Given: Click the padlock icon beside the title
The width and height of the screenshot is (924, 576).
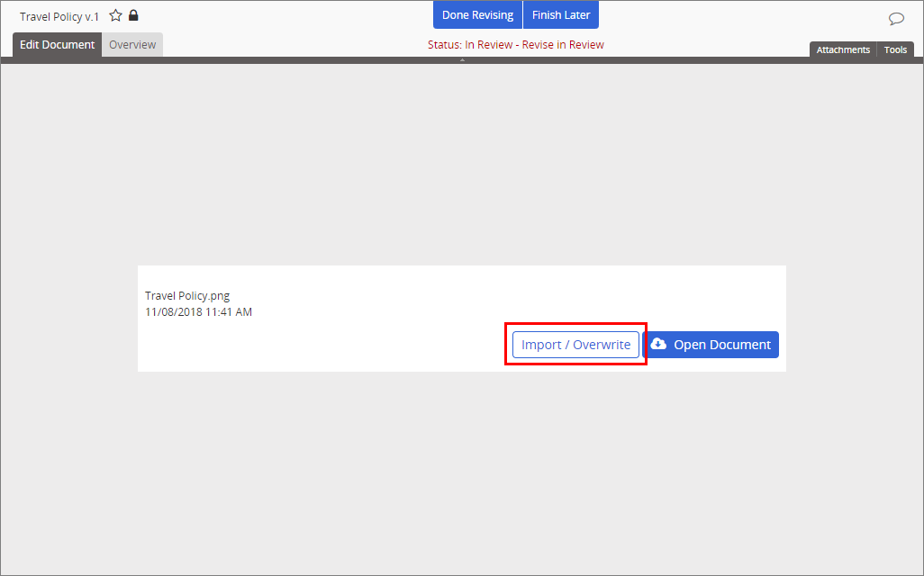Looking at the screenshot, I should click(133, 15).
